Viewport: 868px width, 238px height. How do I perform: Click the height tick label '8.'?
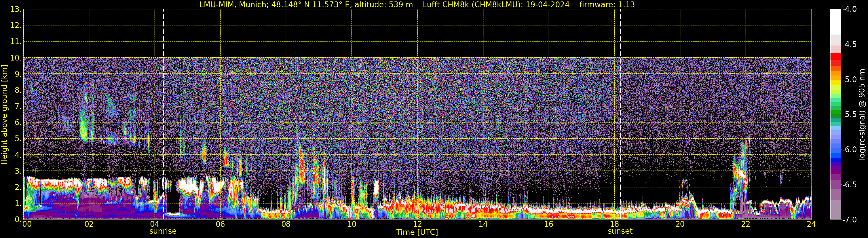18,90
